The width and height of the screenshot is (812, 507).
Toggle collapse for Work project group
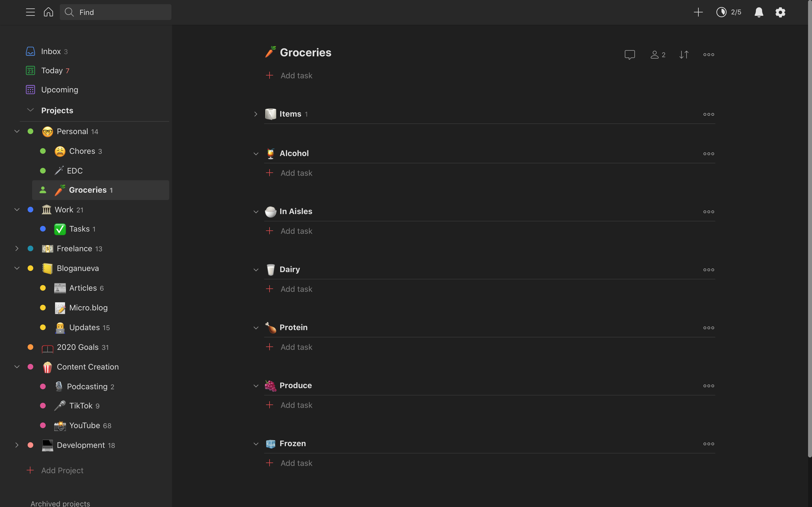point(16,209)
